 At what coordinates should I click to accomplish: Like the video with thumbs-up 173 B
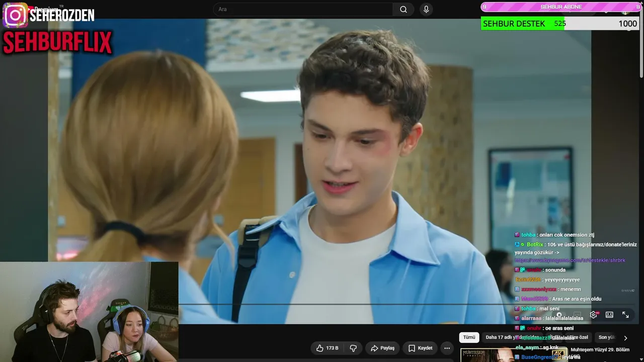(327, 348)
